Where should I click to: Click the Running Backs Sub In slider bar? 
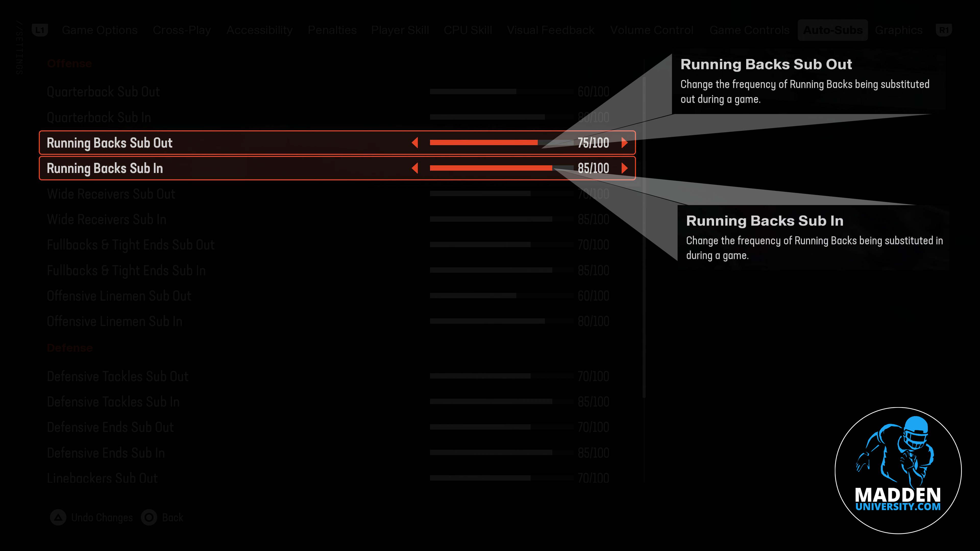tap(495, 168)
